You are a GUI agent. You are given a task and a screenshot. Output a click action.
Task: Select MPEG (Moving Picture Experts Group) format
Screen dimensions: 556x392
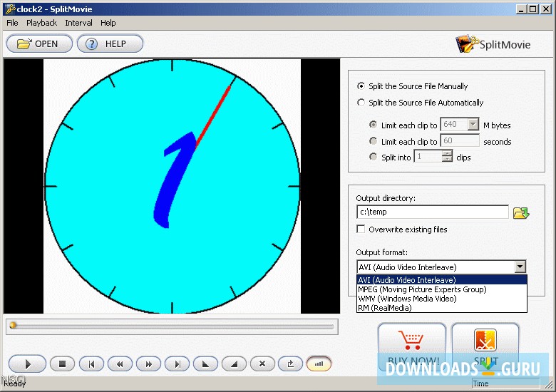point(442,289)
